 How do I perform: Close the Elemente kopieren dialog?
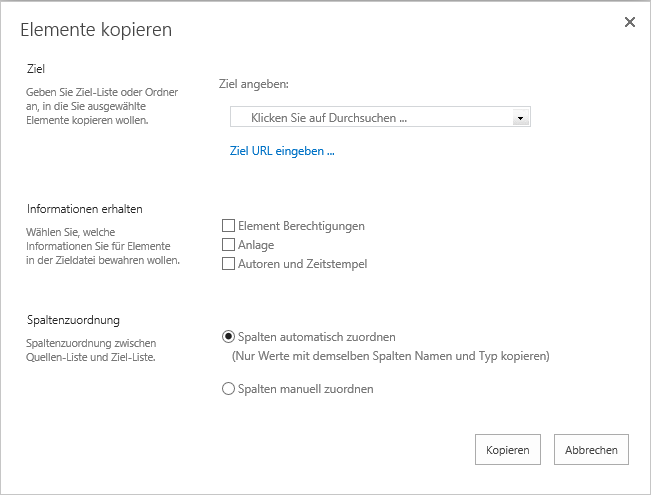click(629, 22)
